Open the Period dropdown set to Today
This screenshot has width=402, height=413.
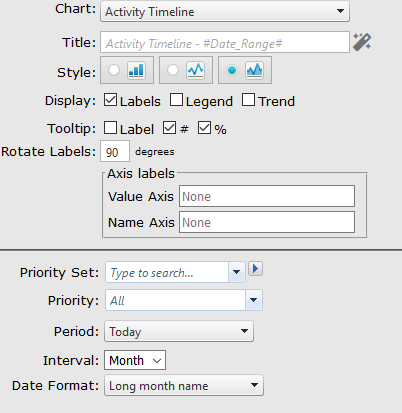pos(179,331)
